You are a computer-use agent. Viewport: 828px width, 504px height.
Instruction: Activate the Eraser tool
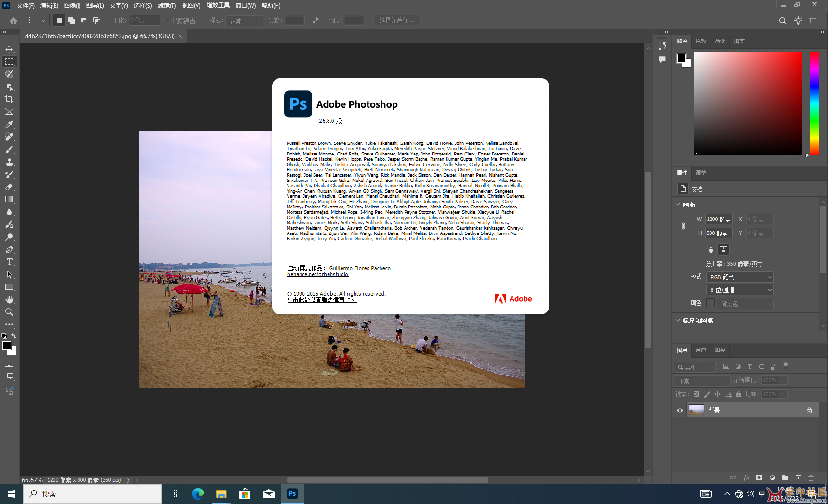pos(9,187)
